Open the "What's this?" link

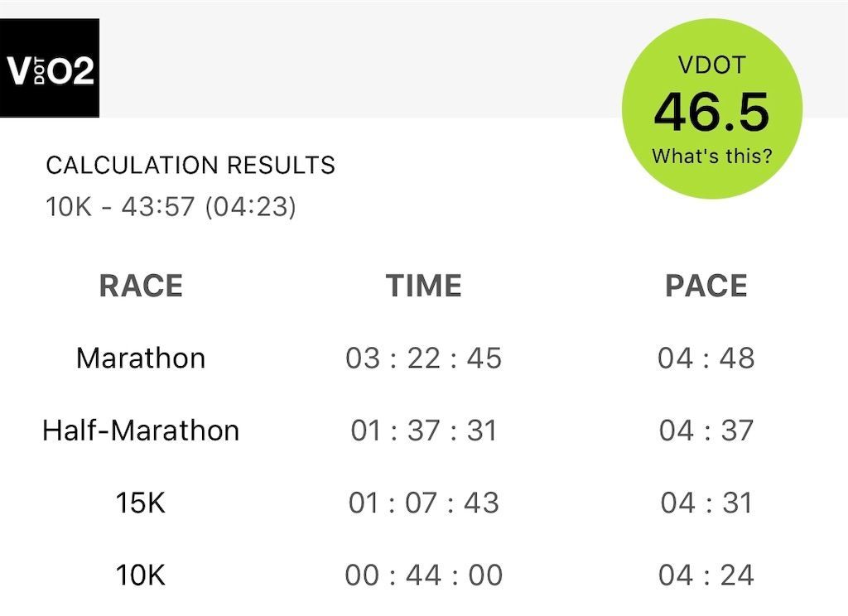tap(711, 156)
